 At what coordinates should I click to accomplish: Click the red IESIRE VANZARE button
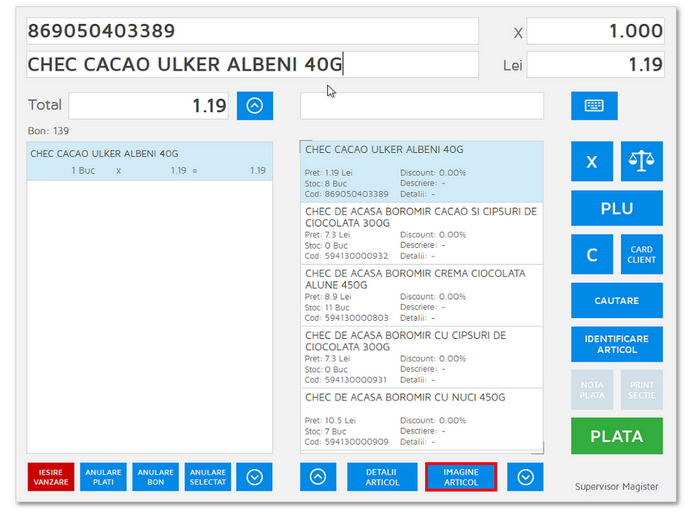tap(51, 477)
